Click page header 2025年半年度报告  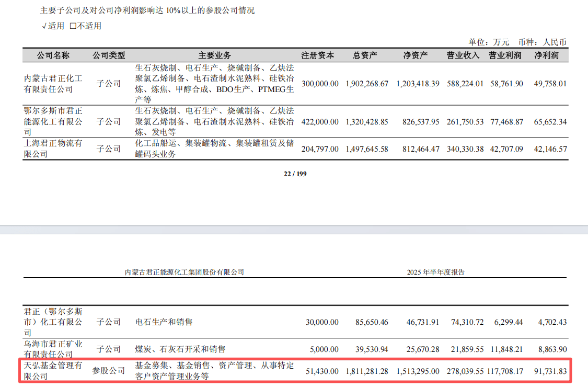coord(436,272)
